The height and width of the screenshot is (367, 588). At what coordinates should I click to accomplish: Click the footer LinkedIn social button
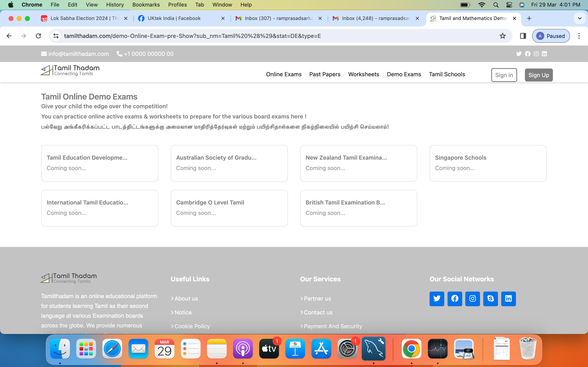pos(508,298)
